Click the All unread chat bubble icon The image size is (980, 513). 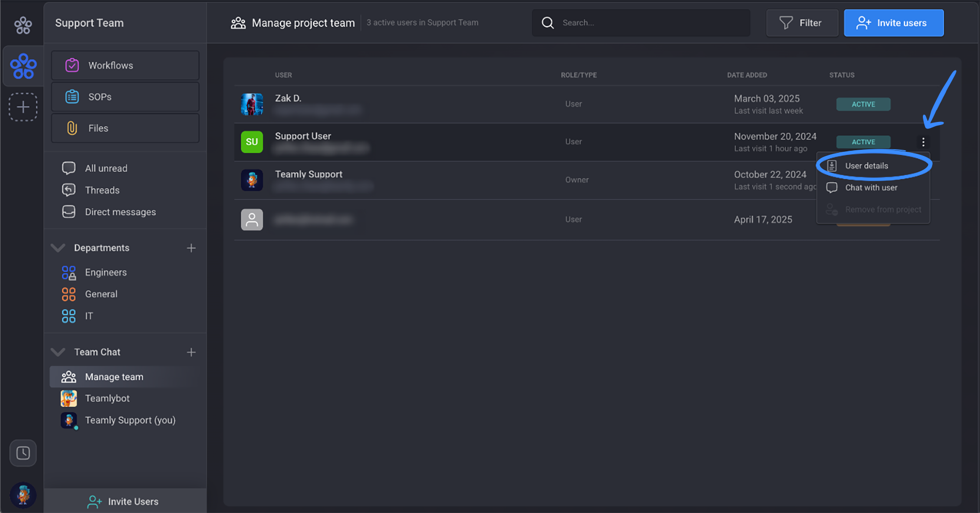tap(68, 168)
